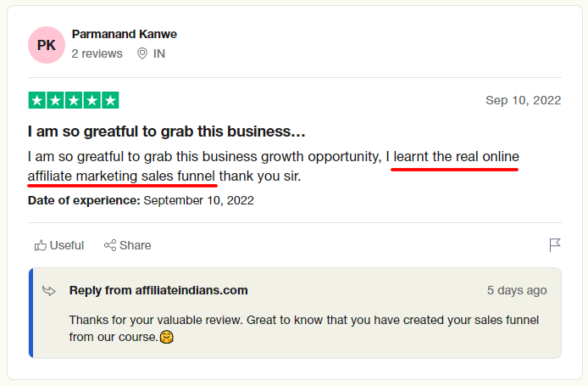Click the reply arrow icon
The width and height of the screenshot is (588, 386).
(x=49, y=291)
